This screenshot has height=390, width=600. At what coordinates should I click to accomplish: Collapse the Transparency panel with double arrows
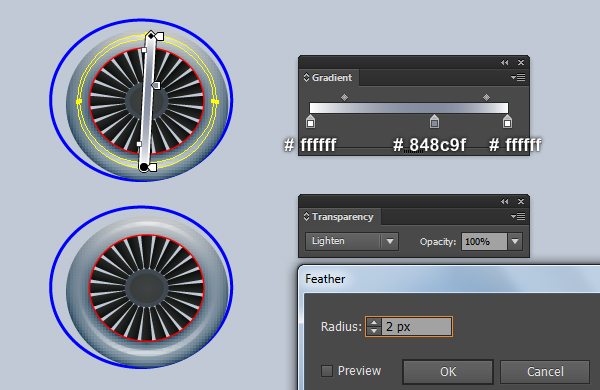coord(504,201)
